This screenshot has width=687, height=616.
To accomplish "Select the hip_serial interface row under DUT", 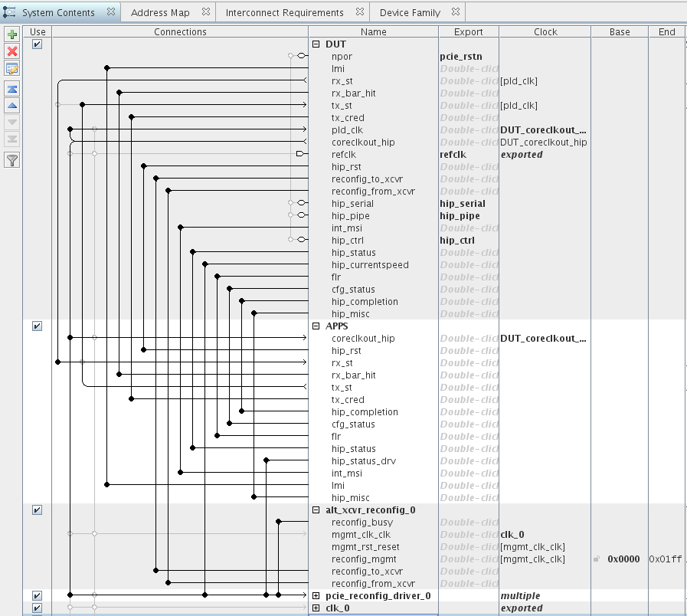I will click(352, 204).
